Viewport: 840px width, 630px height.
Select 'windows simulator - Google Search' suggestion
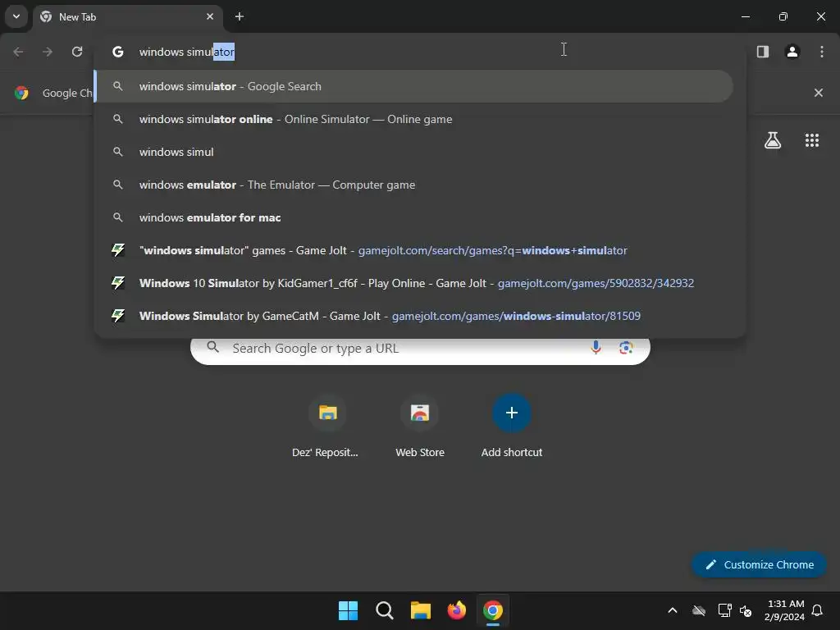tap(413, 86)
